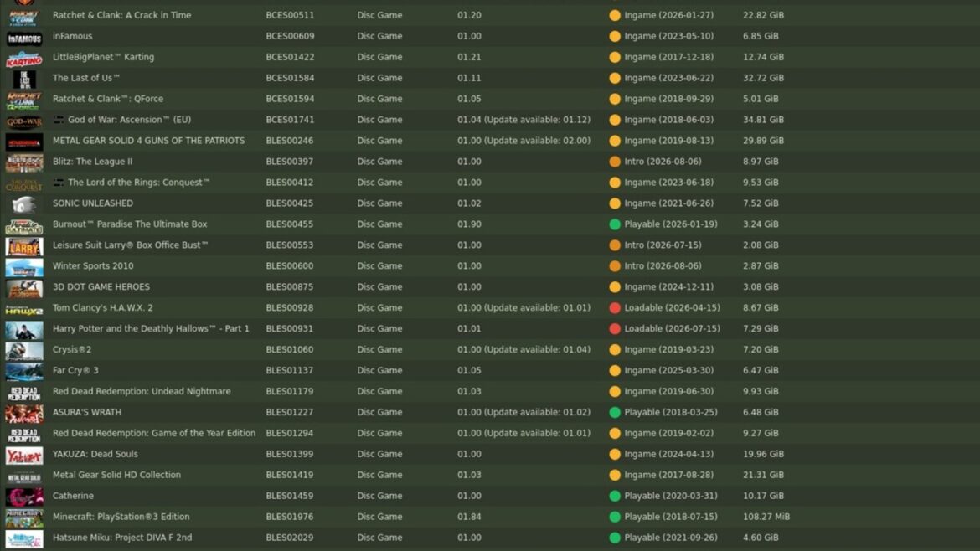Select the title 'SONIC UNLEASHED'
Screen dimensions: 980x551
(x=92, y=203)
